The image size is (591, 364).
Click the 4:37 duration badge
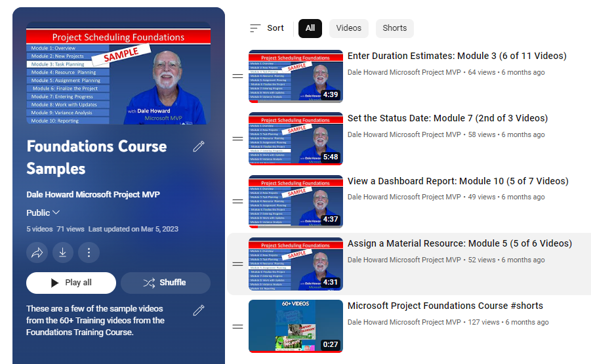331,219
